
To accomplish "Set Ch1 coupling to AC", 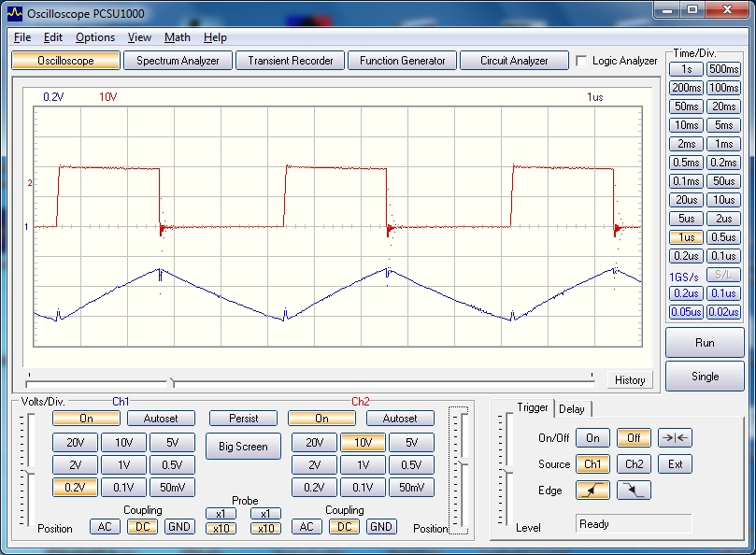I will [106, 527].
